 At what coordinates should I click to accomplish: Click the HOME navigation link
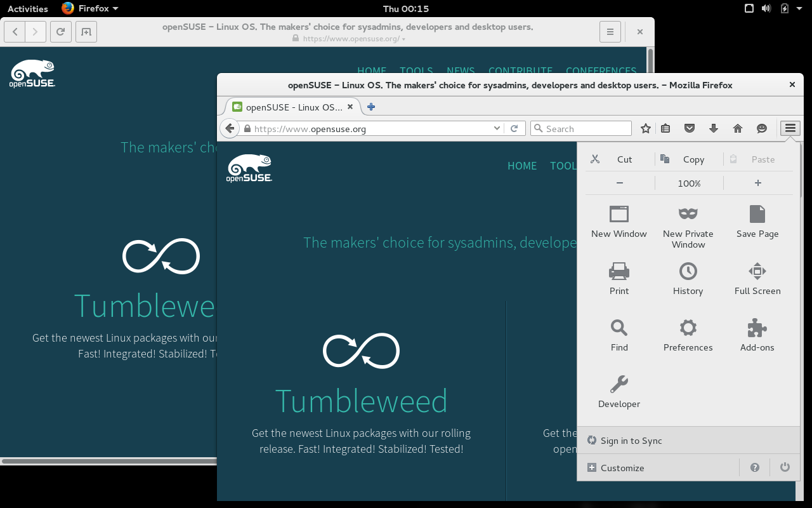[521, 166]
